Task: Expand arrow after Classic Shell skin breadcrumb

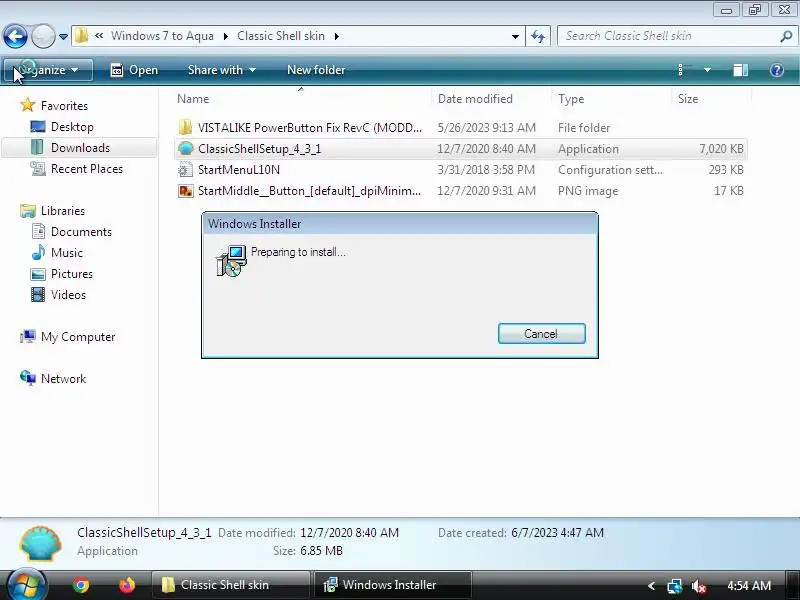Action: [337, 36]
